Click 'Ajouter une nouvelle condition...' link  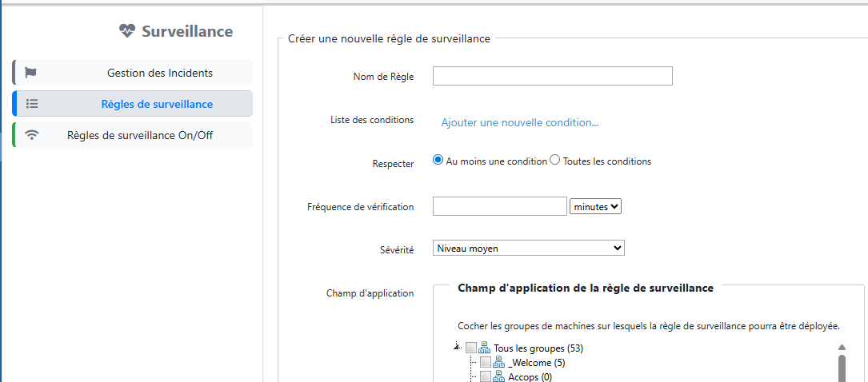[x=520, y=122]
